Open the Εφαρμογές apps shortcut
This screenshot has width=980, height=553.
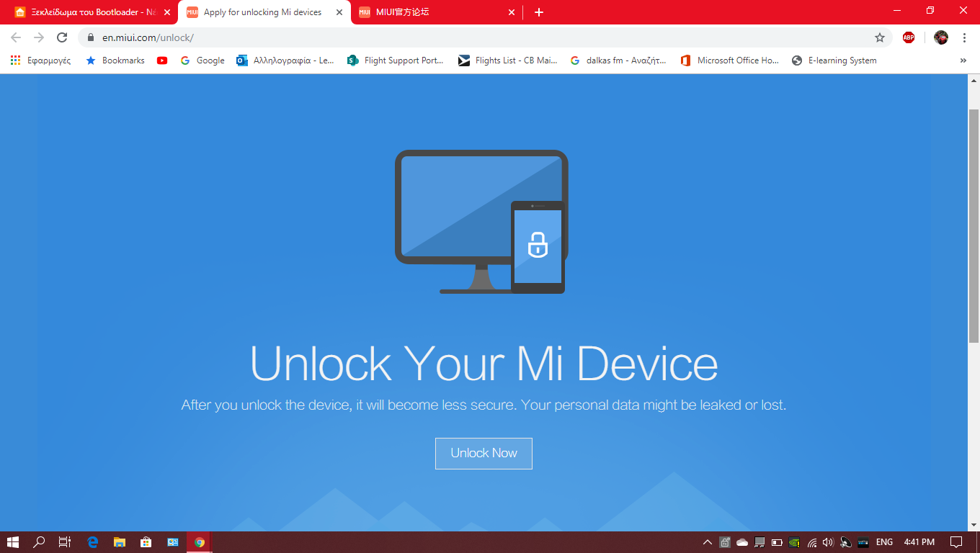pyautogui.click(x=40, y=60)
